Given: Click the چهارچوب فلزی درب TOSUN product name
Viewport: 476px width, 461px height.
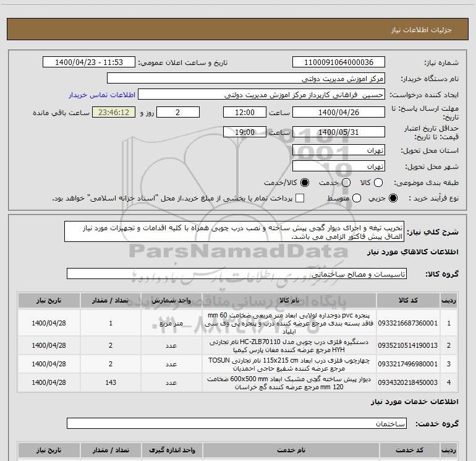Looking at the screenshot, I should point(289,364).
